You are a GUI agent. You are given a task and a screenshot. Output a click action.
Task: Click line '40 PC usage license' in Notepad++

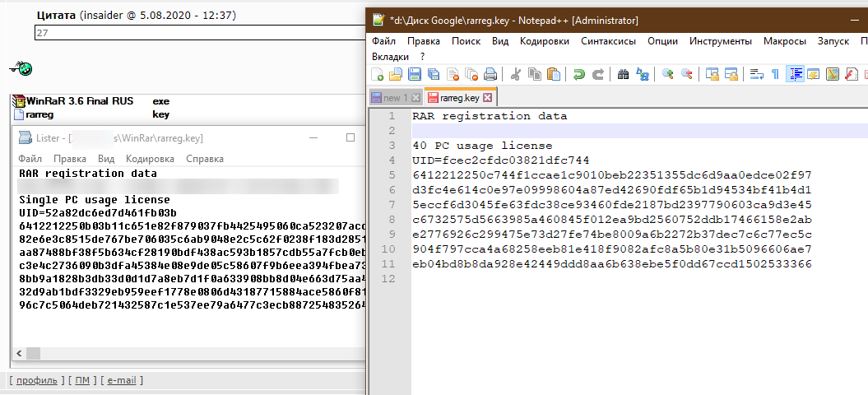coord(482,146)
